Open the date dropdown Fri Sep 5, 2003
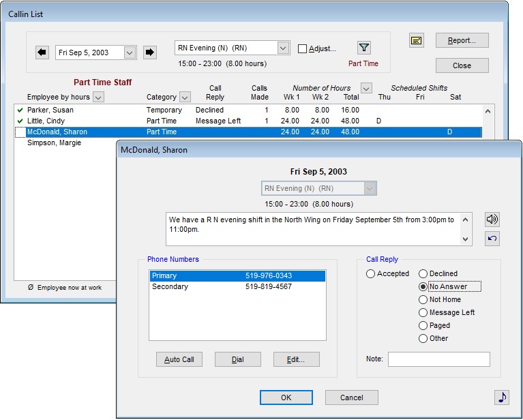Viewport: 523px width, 420px height. tap(130, 52)
